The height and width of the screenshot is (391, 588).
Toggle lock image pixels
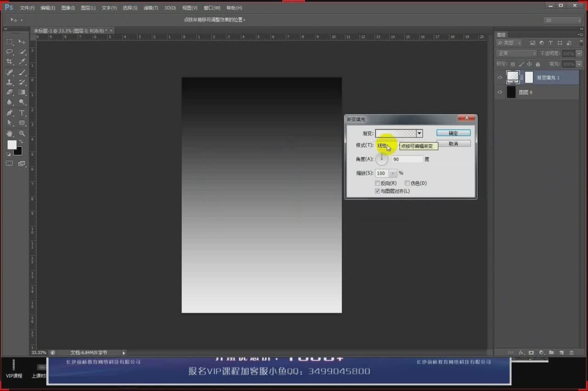[x=521, y=64]
